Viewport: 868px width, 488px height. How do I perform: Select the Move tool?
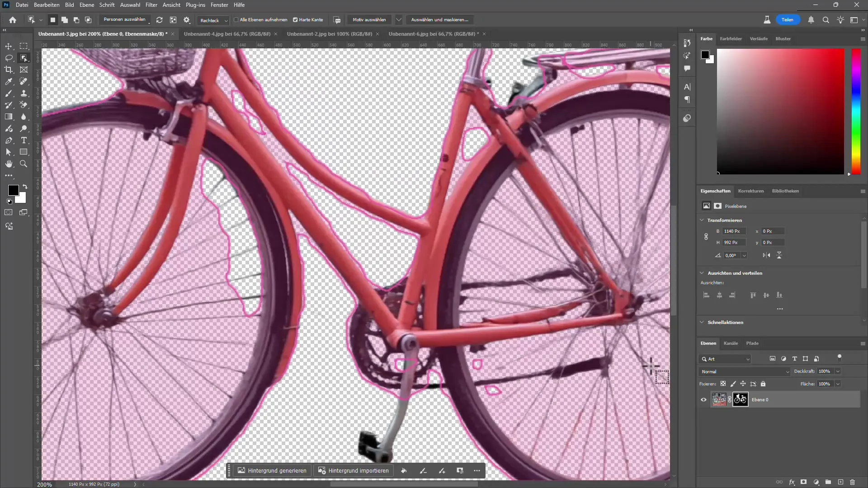[x=9, y=46]
